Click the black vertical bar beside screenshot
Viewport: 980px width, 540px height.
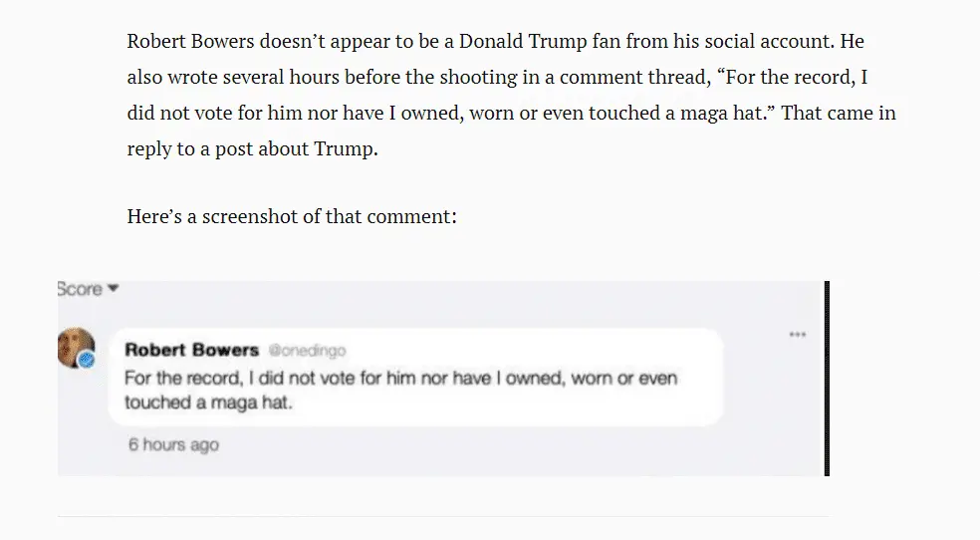click(x=827, y=379)
